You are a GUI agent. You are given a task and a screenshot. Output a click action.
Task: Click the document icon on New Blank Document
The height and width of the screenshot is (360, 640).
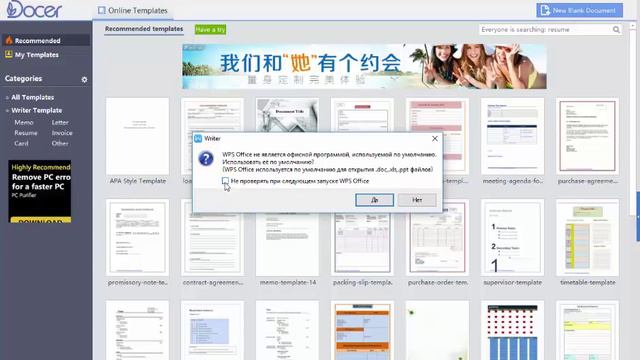(545, 10)
